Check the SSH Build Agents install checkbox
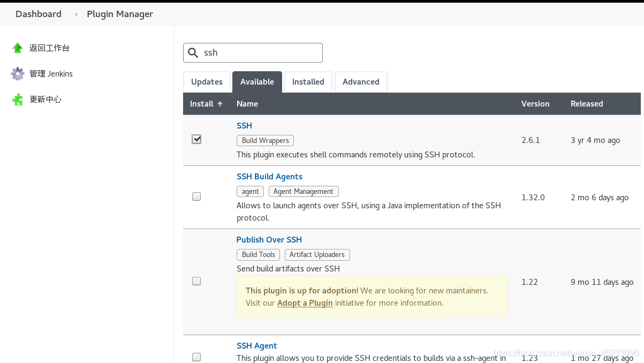This screenshot has width=644, height=363. [196, 196]
